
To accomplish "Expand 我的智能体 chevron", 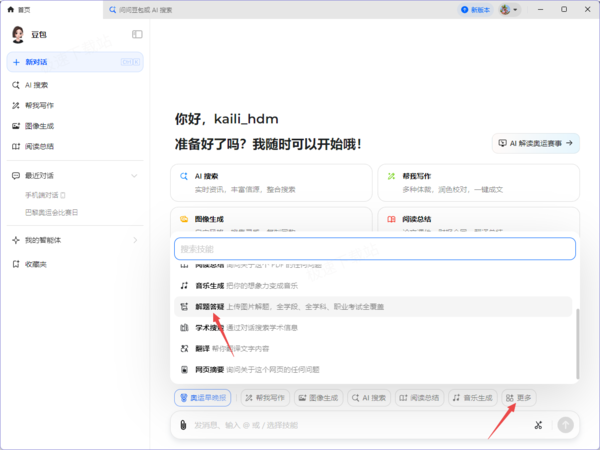I will click(x=135, y=240).
